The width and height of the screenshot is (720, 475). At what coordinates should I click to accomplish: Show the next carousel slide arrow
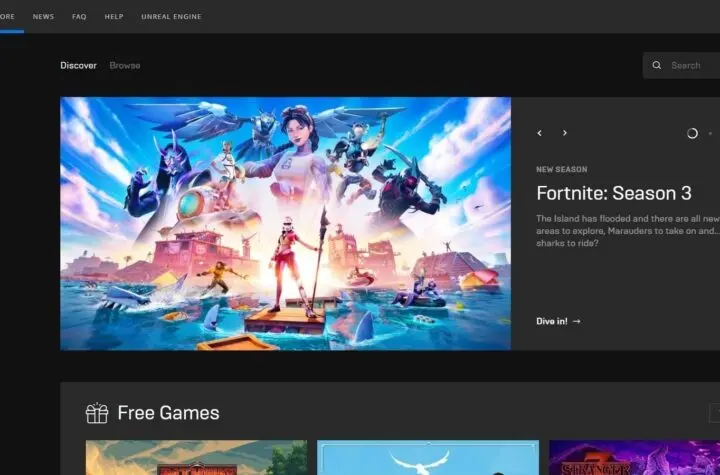[x=565, y=133]
